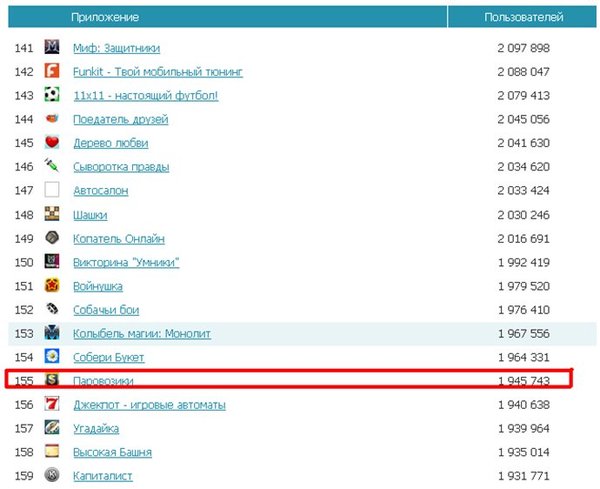This screenshot has width=600, height=489.
Task: Open the Автосалон link
Action: tap(100, 191)
